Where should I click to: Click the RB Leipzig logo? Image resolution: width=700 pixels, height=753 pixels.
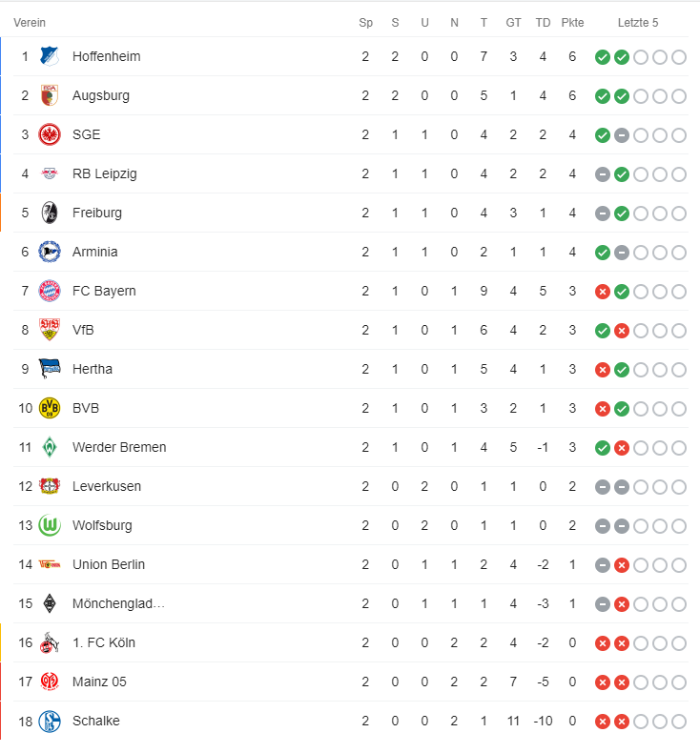(50, 173)
